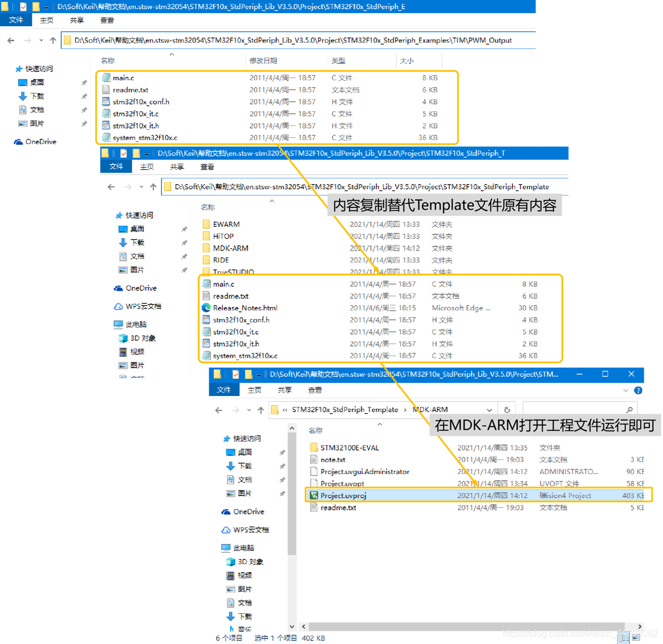The width and height of the screenshot is (663, 644).
Task: Sort by 类型 column in PWM_Output window
Action: [x=338, y=61]
